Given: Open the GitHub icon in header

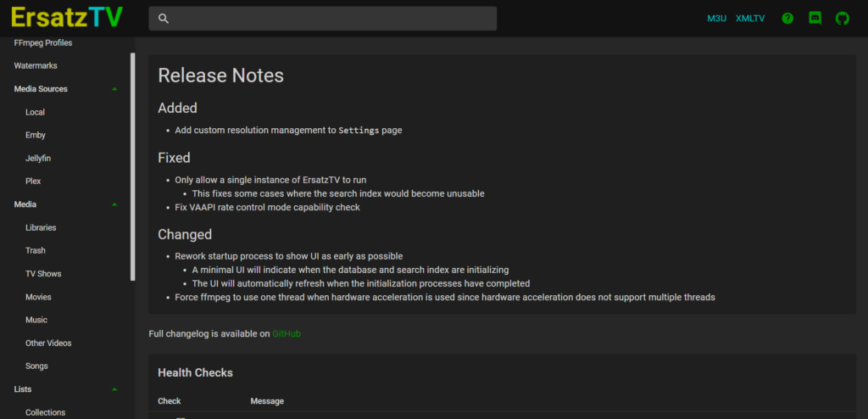Looking at the screenshot, I should tap(842, 19).
